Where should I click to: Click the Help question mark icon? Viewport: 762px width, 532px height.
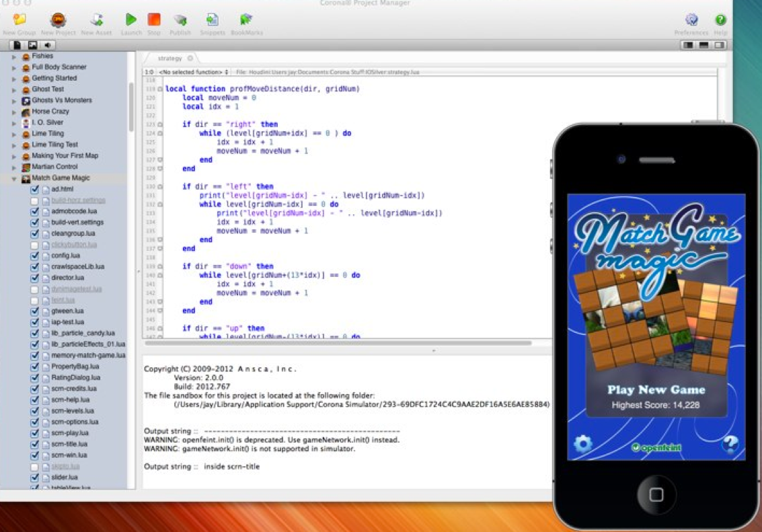click(x=721, y=20)
